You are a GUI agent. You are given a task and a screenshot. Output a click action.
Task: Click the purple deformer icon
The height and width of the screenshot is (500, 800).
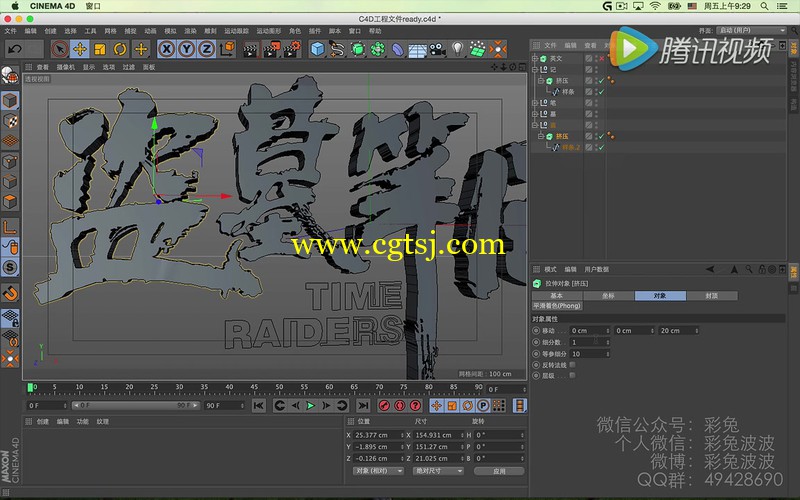point(397,49)
